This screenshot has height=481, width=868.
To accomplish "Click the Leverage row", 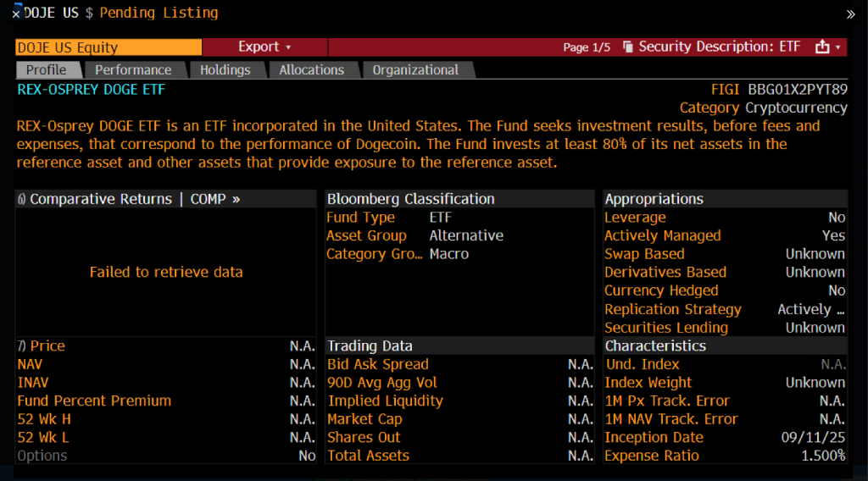I will coord(726,218).
